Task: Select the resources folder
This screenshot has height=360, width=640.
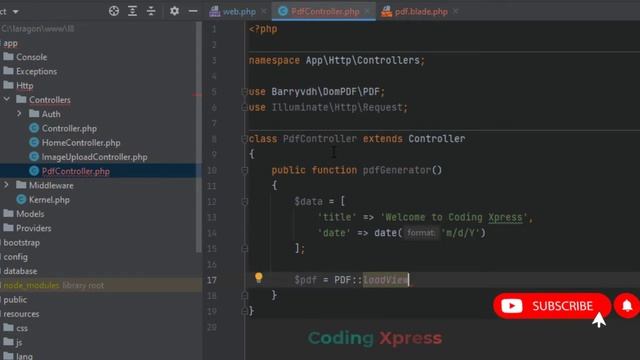Action: coord(21,314)
